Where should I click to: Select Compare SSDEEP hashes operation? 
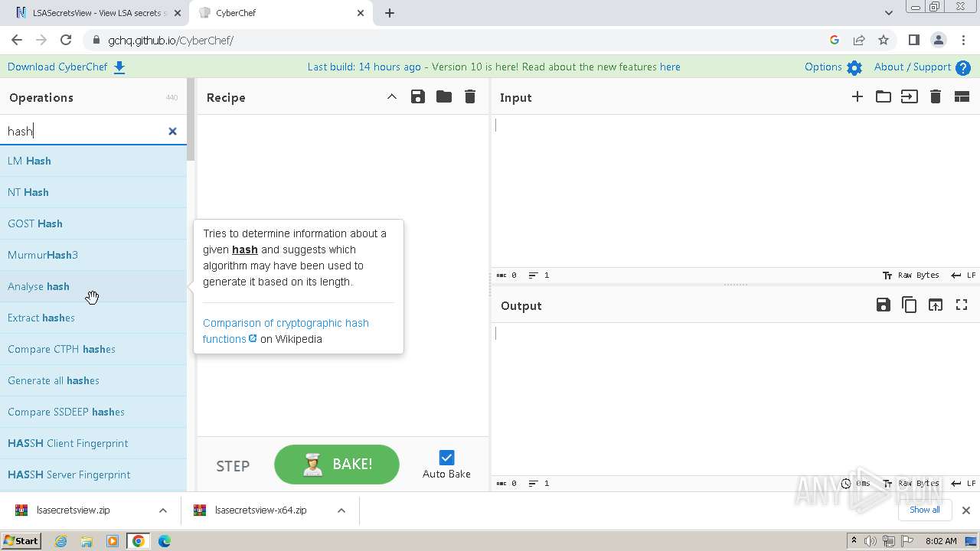pyautogui.click(x=93, y=412)
